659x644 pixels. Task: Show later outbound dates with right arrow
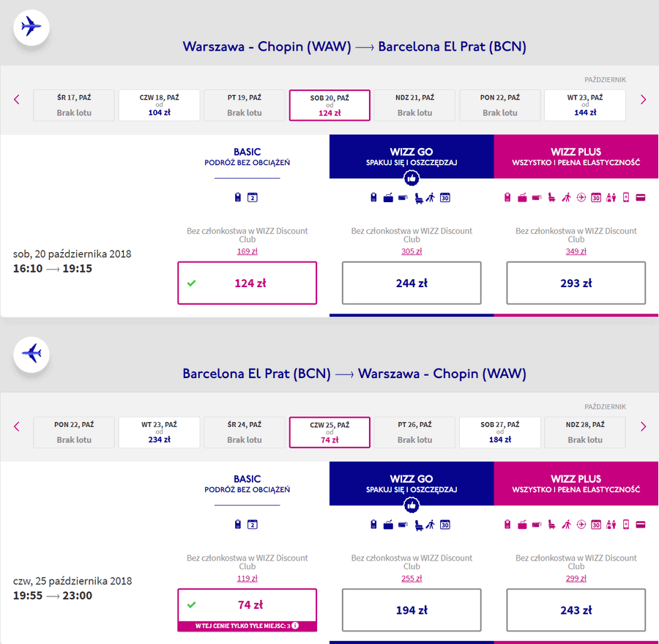[643, 100]
